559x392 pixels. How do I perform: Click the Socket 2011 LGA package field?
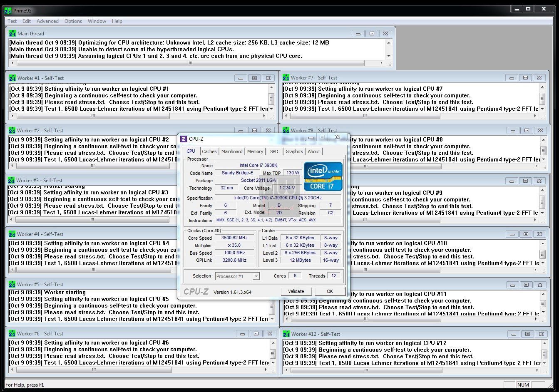pos(258,181)
